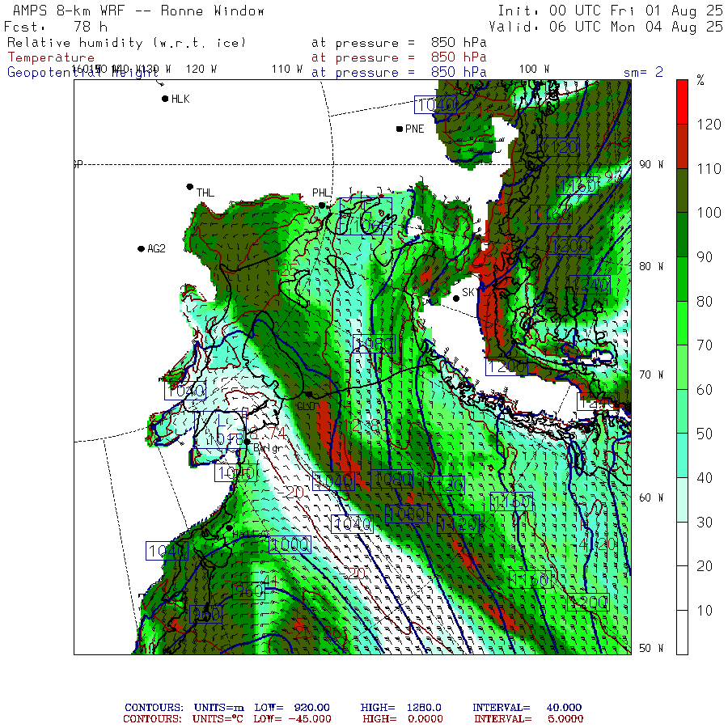Click the HLK station marker dot
The image size is (728, 728).
point(165,99)
